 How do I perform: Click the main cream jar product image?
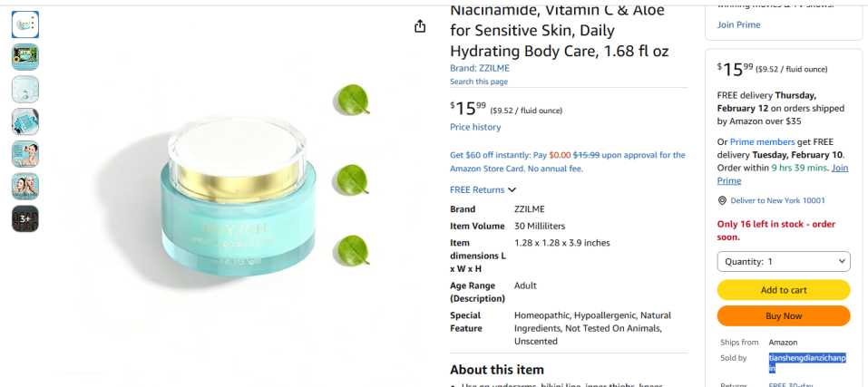tap(238, 202)
